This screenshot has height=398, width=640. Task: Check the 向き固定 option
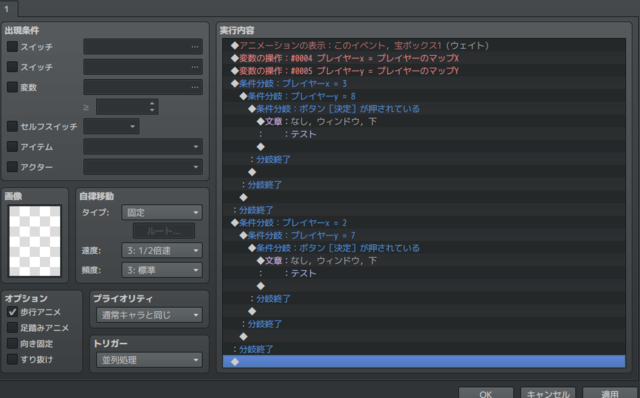[12, 344]
